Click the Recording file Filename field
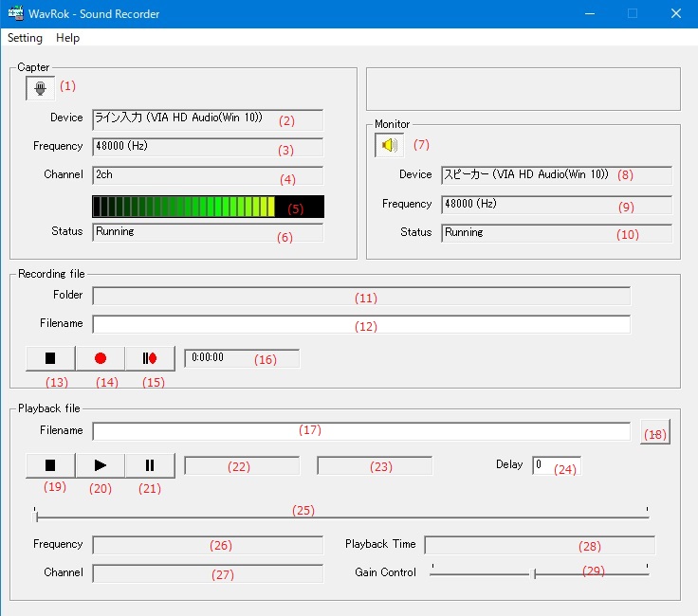This screenshot has width=698, height=616. pos(361,324)
